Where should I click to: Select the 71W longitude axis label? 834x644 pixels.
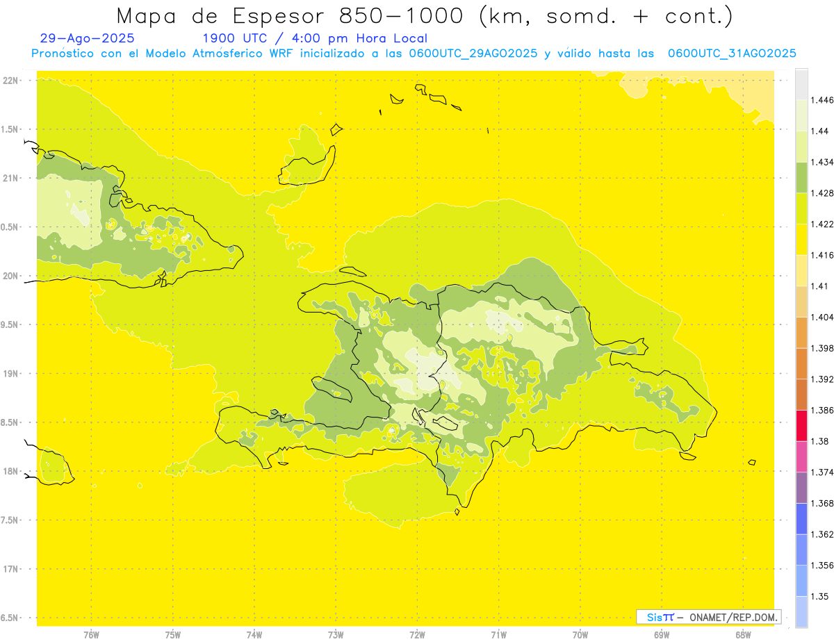pos(498,635)
